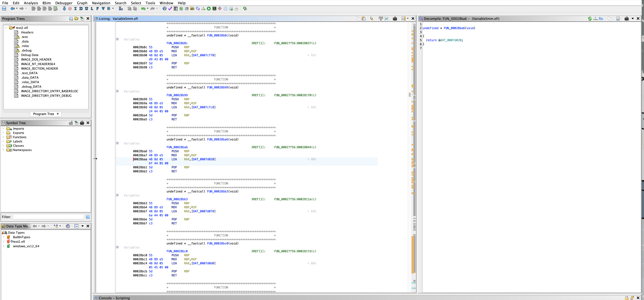Click FUN_00028ba6 name in the decompiler
Viewport: 644px width, 300px height.
454,28
